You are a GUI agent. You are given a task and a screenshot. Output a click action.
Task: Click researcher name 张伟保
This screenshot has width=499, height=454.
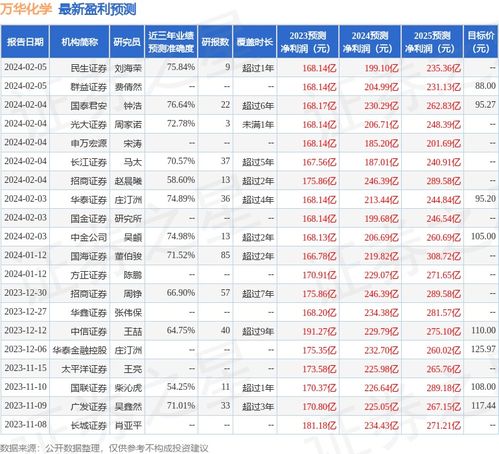(128, 313)
